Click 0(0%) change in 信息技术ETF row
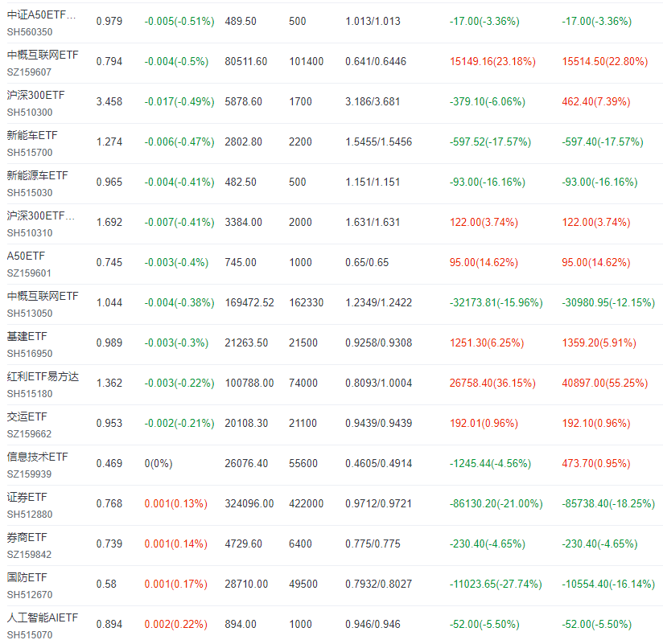Image resolution: width=663 pixels, height=644 pixels. (159, 463)
